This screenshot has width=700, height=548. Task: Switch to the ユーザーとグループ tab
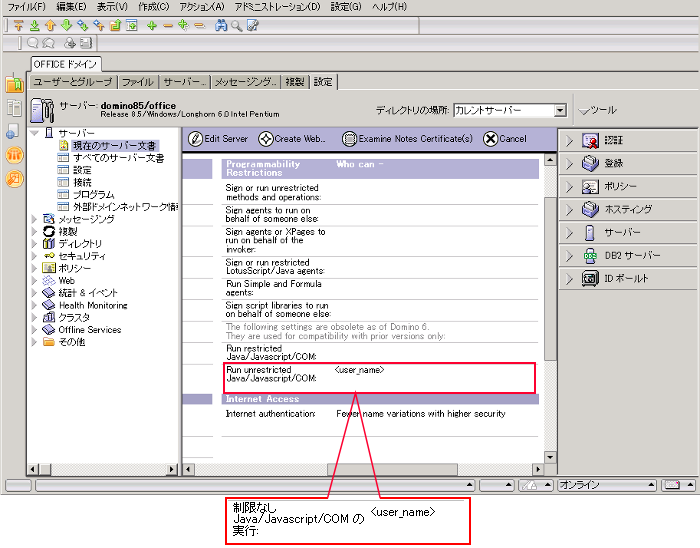[73, 82]
